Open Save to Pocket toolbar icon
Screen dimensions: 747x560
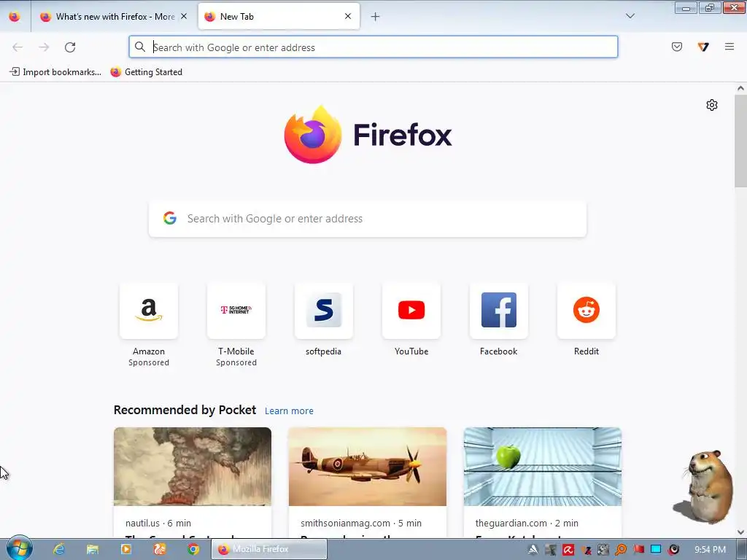(677, 47)
